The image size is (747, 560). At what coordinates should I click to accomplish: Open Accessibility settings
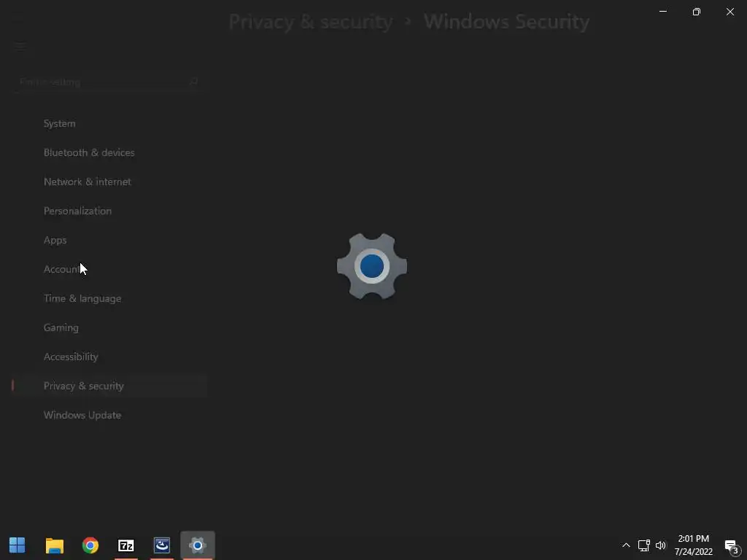[71, 357]
